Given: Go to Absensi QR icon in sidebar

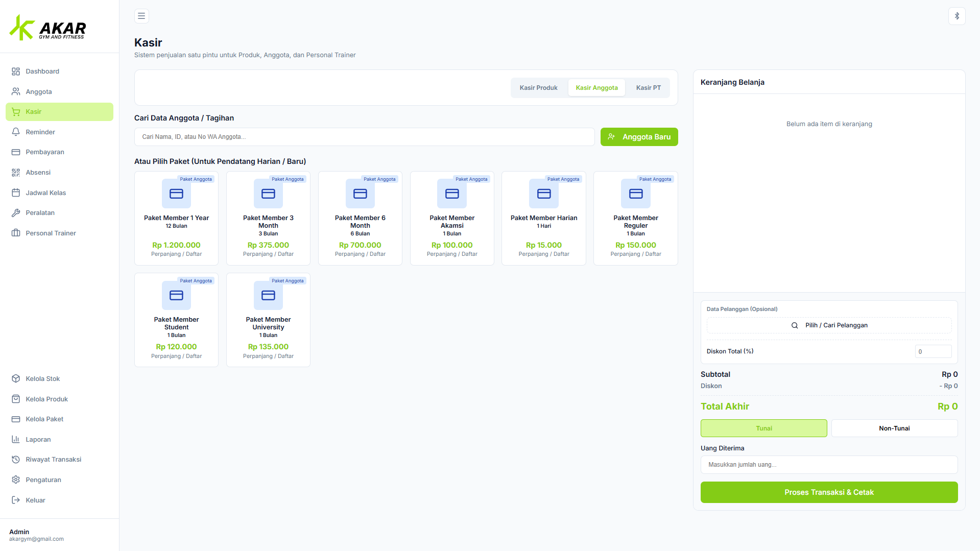Looking at the screenshot, I should click(16, 173).
